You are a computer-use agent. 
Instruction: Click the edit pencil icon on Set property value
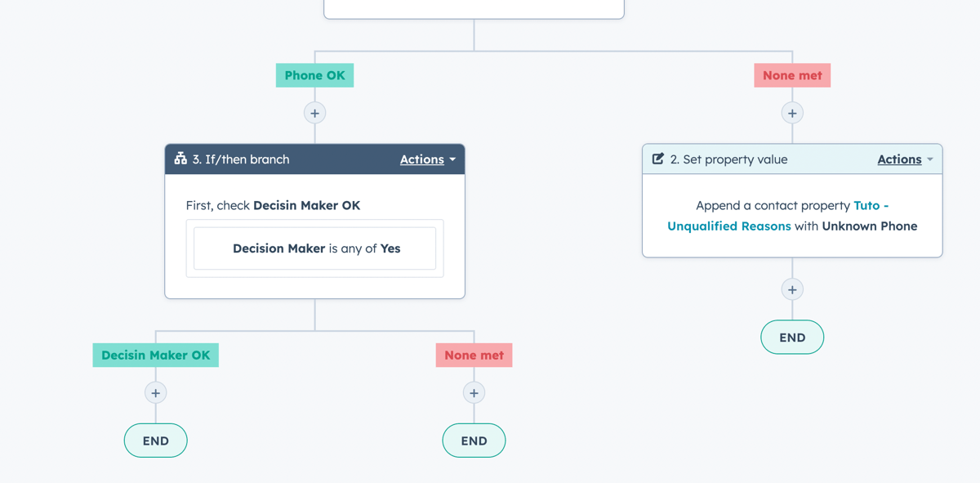pyautogui.click(x=657, y=159)
